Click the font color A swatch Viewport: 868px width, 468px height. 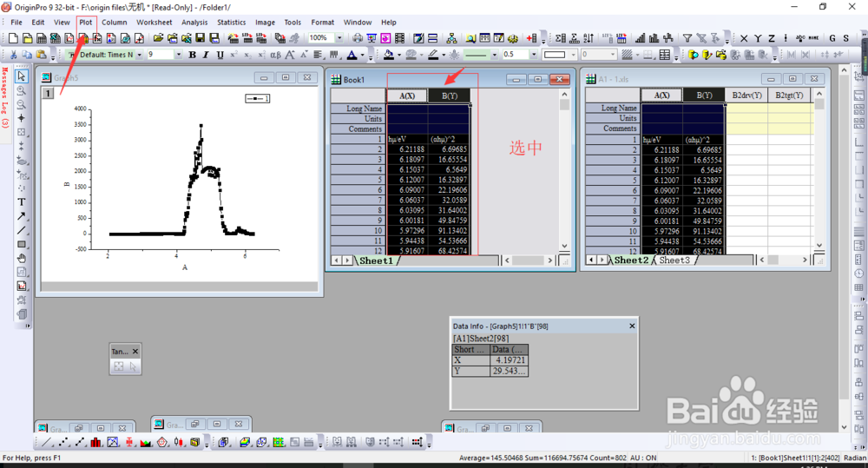click(352, 55)
